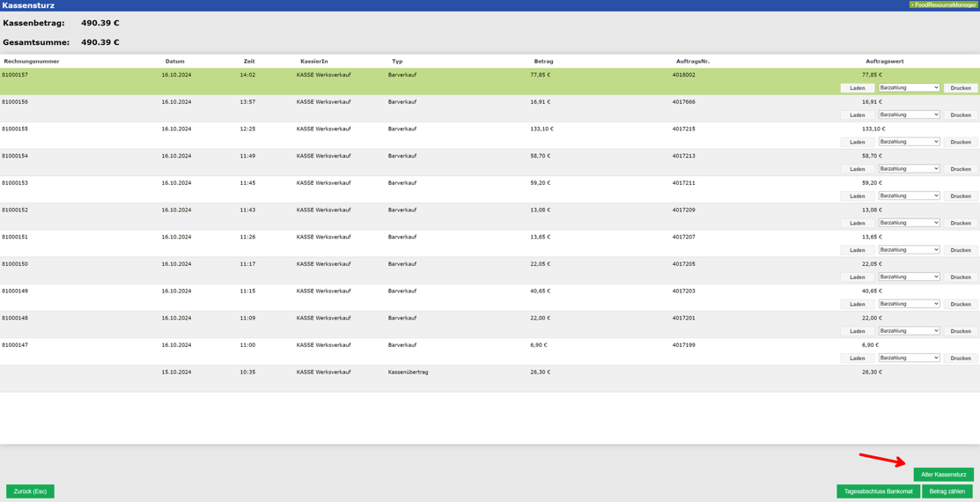Click Tagesabschluss Bankomat button

coord(878,491)
